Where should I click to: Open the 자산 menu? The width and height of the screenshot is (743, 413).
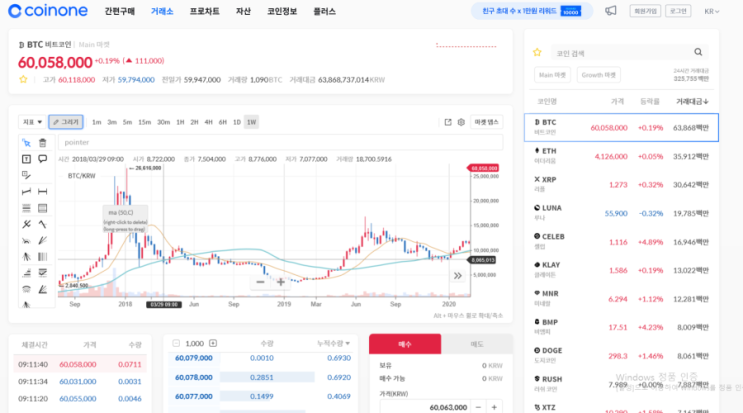[243, 11]
